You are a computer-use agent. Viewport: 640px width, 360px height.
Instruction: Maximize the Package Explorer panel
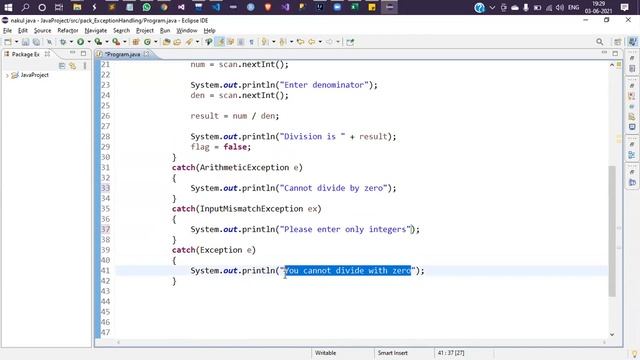(x=83, y=53)
